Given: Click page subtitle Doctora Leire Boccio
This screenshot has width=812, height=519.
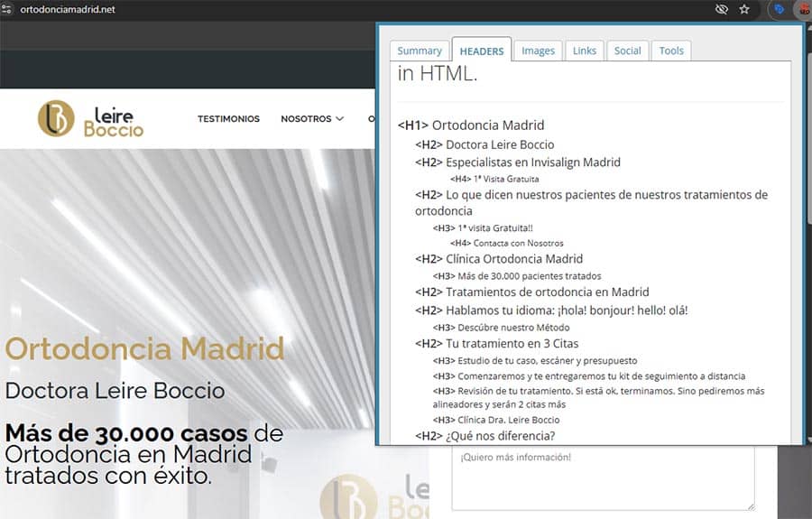Looking at the screenshot, I should coord(115,391).
